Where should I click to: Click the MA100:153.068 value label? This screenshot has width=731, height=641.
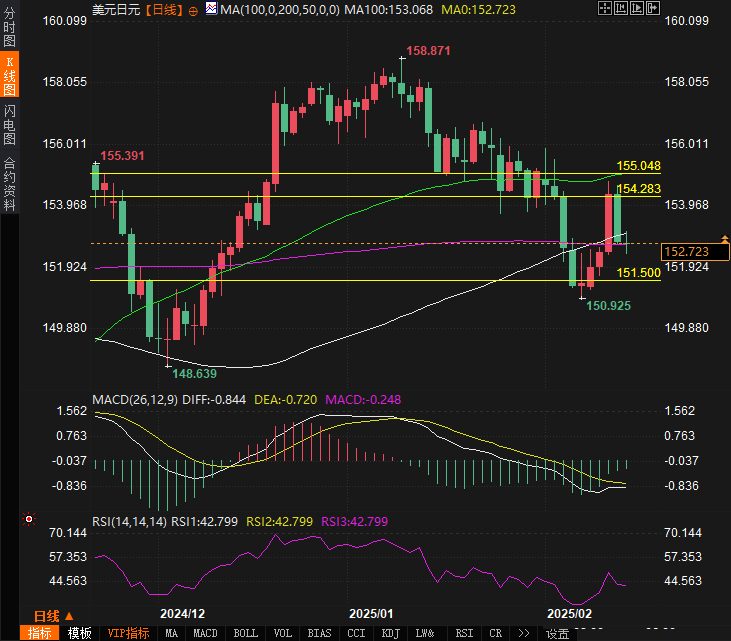[388, 9]
